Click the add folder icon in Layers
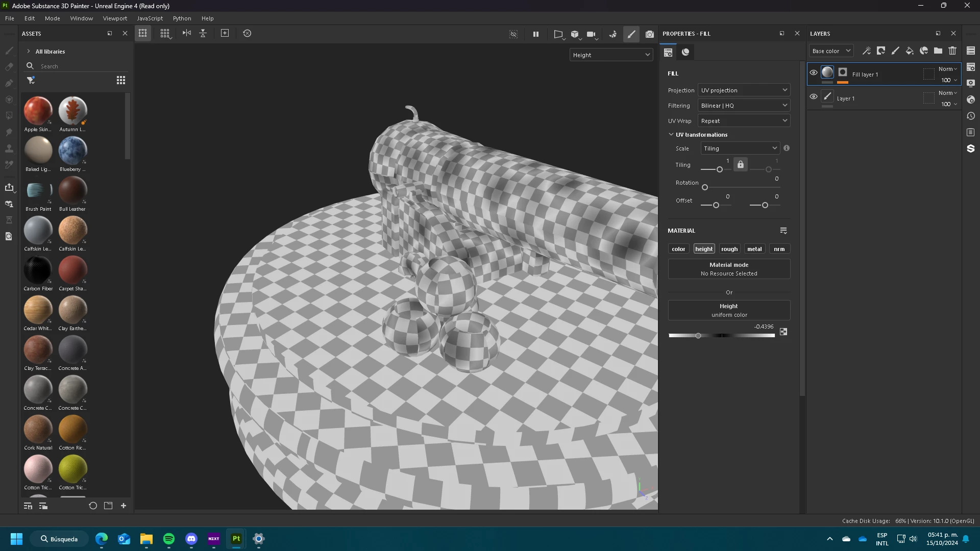Viewport: 980px width, 551px height. [x=938, y=51]
